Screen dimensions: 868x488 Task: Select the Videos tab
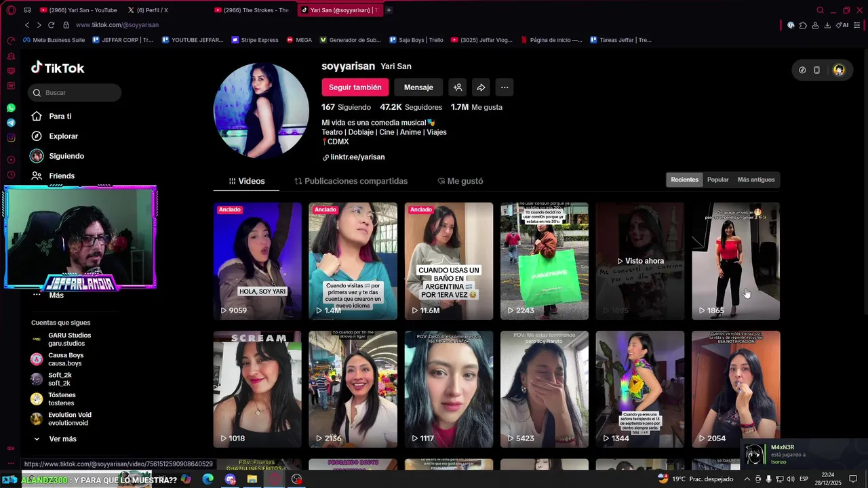click(x=246, y=181)
